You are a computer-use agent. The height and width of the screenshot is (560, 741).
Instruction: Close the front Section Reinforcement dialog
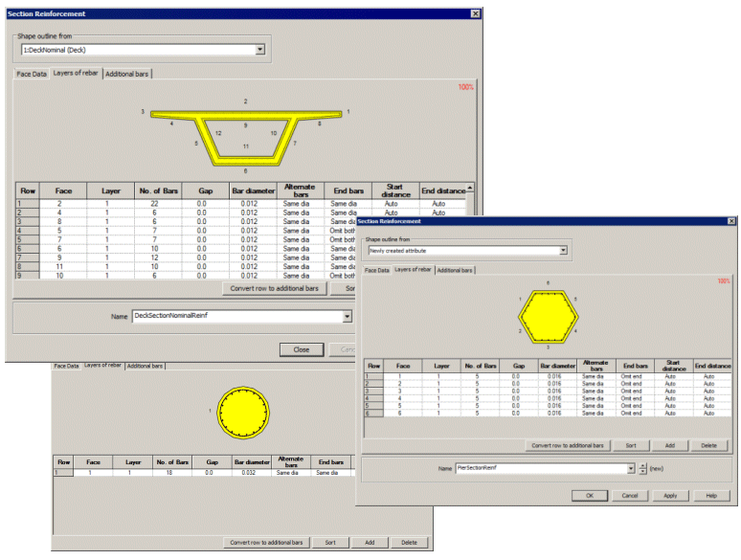click(x=730, y=221)
